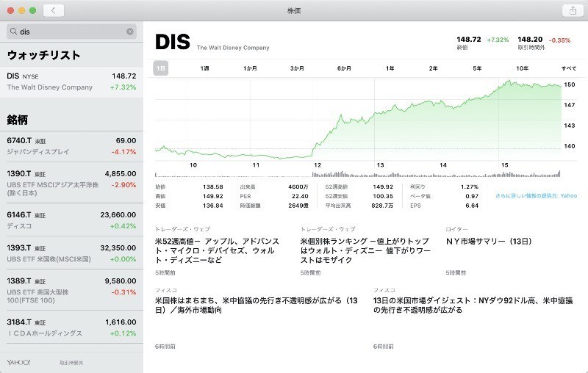The image size is (588, 373).
Task: Click the 平均出来高 value 828.7万
Action: pos(382,206)
